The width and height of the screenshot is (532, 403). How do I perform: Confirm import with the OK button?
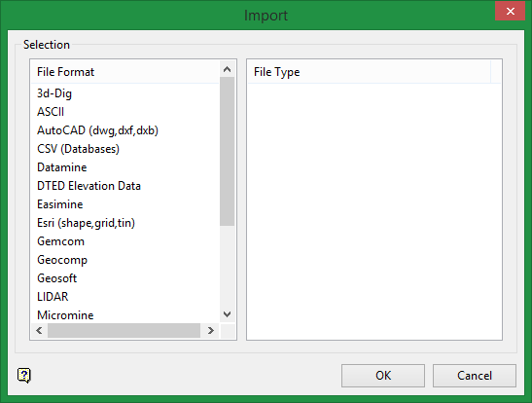coord(383,376)
